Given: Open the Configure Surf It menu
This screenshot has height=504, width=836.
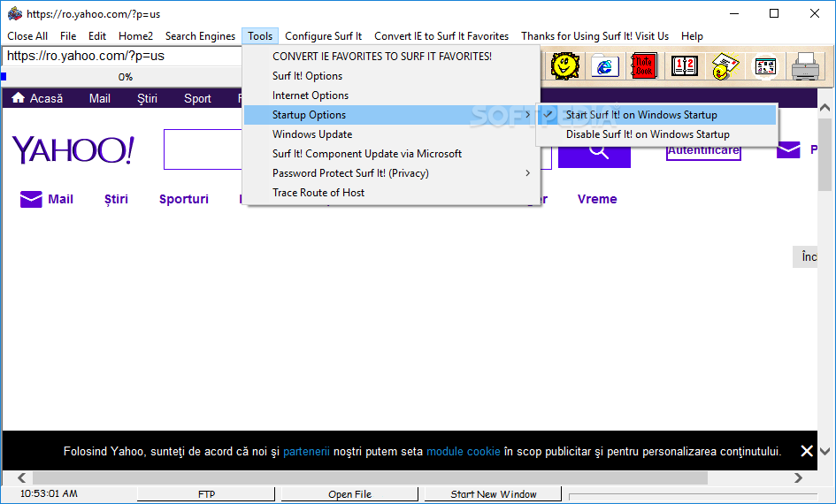Looking at the screenshot, I should pos(323,36).
